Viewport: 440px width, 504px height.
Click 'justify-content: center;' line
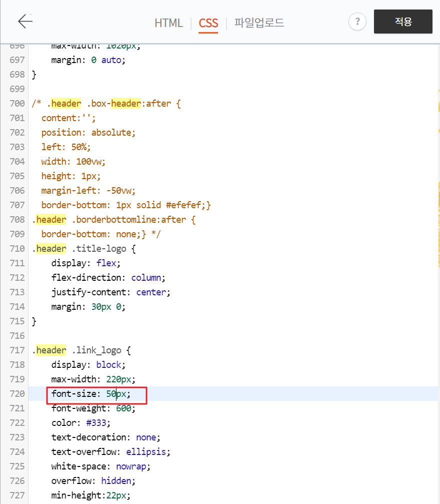pyautogui.click(x=111, y=292)
